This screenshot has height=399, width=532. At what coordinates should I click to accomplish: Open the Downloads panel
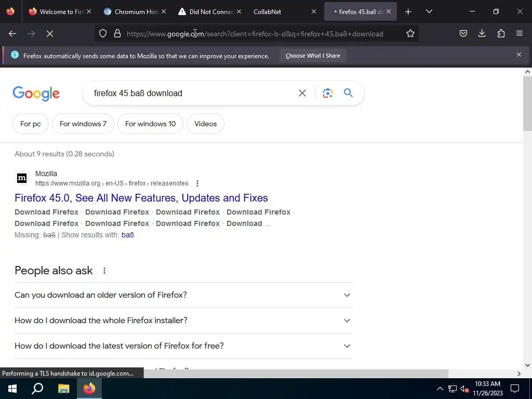(482, 34)
